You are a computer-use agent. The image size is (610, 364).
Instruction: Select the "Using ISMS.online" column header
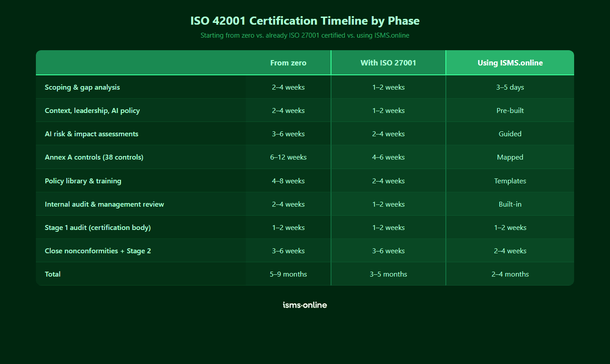click(510, 63)
